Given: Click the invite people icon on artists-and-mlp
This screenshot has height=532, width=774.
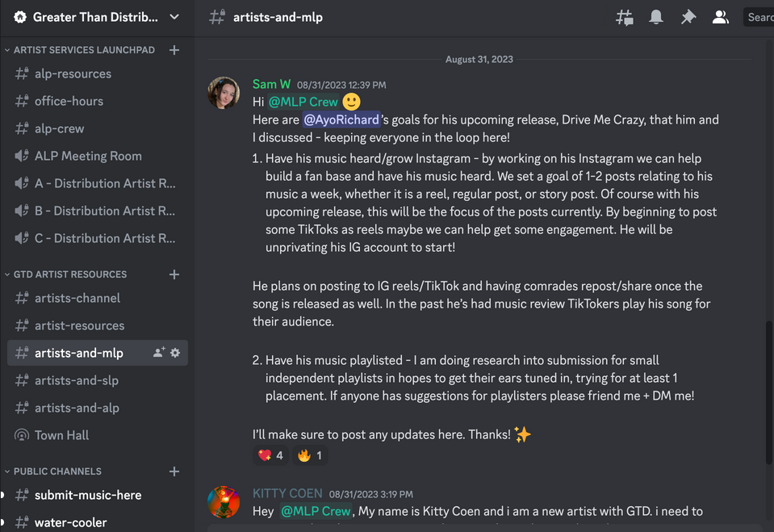Looking at the screenshot, I should (158, 353).
